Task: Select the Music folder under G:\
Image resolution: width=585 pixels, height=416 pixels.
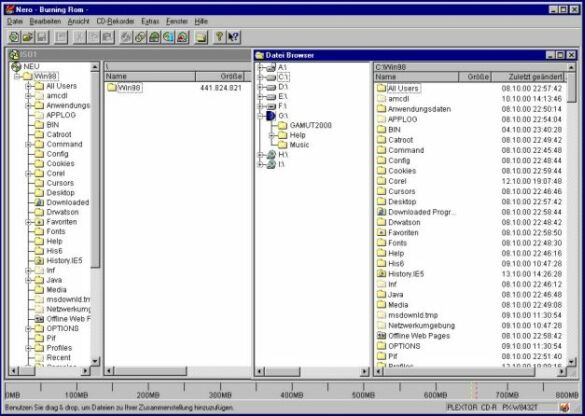Action: click(x=293, y=145)
